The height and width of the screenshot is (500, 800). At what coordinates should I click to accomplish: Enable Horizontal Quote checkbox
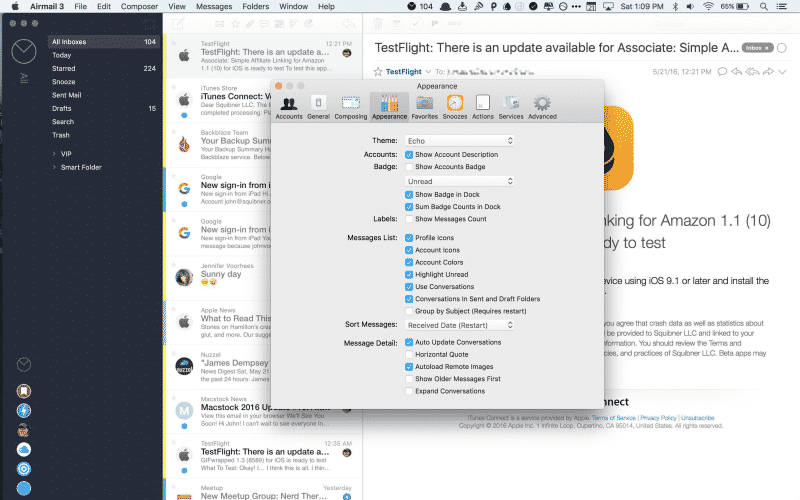409,355
